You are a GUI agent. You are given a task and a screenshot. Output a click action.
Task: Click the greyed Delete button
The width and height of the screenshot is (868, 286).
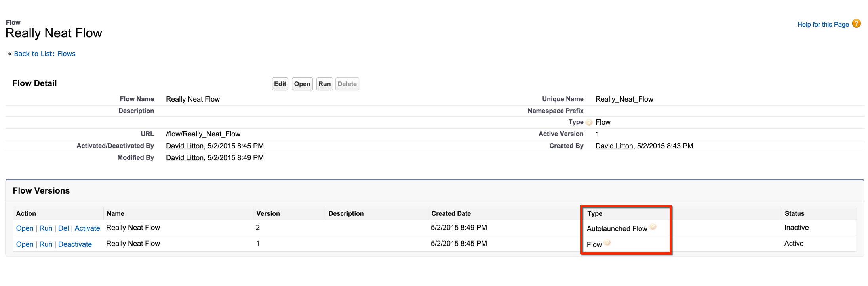pos(347,84)
